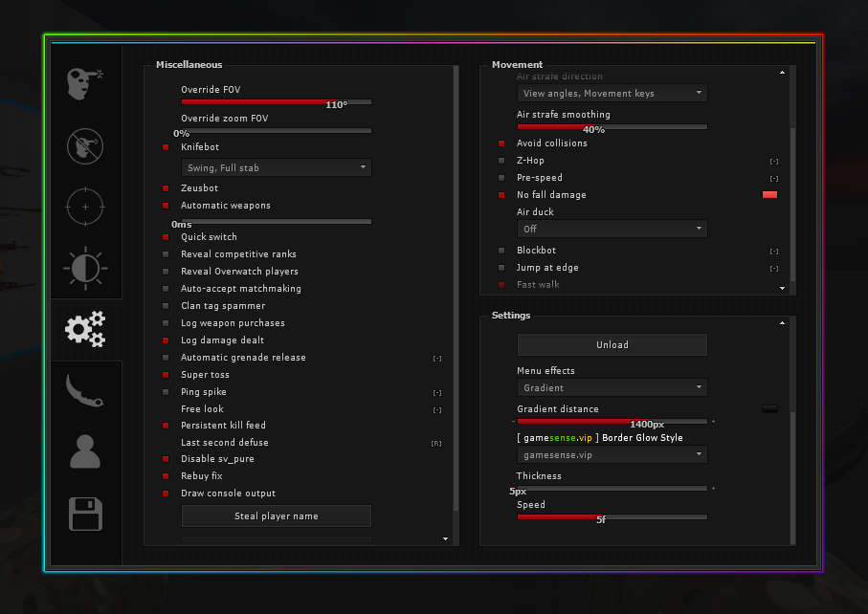Viewport: 868px width, 614px height.
Task: Toggle Super toss checkbox
Action: click(x=166, y=375)
